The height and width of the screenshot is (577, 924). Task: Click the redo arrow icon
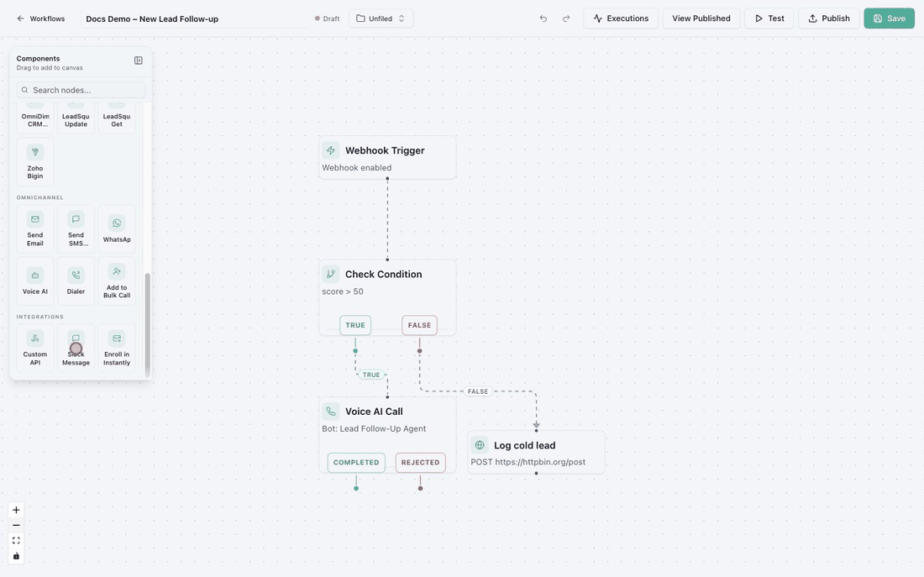(x=565, y=18)
